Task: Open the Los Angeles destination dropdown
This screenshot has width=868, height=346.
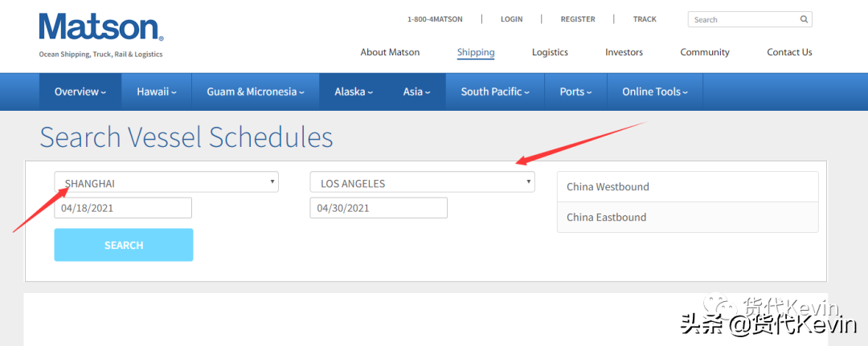Action: click(x=422, y=182)
